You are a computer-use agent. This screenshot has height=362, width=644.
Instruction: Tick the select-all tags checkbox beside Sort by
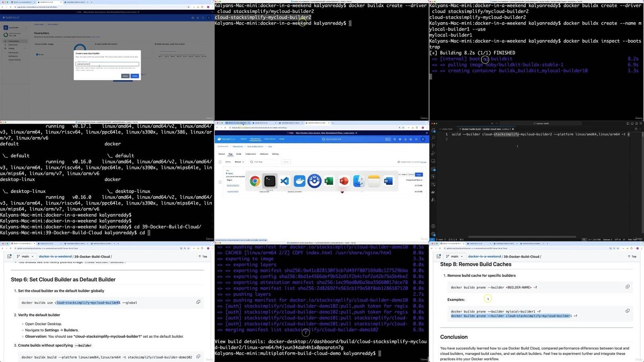tap(220, 162)
